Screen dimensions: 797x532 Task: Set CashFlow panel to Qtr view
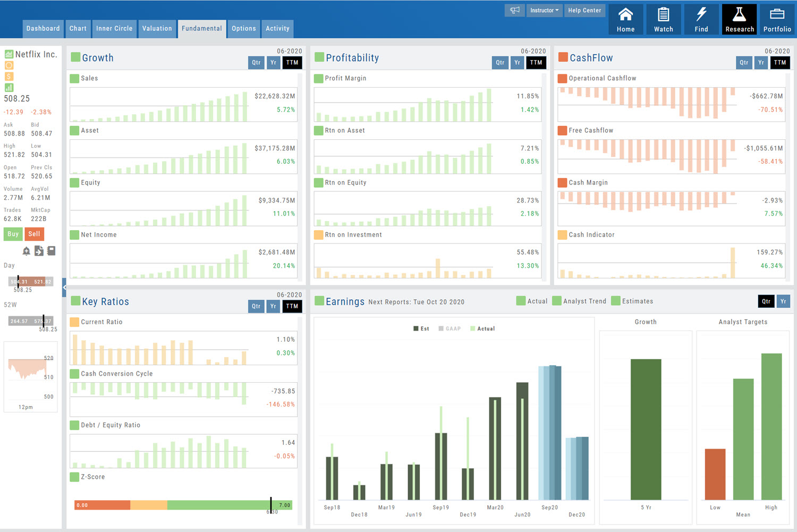point(744,63)
